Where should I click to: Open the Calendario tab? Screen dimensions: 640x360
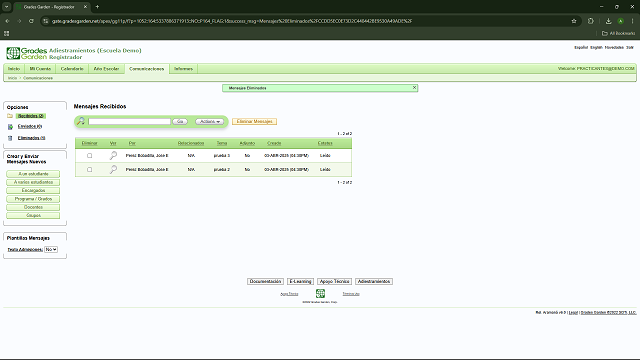(72, 69)
